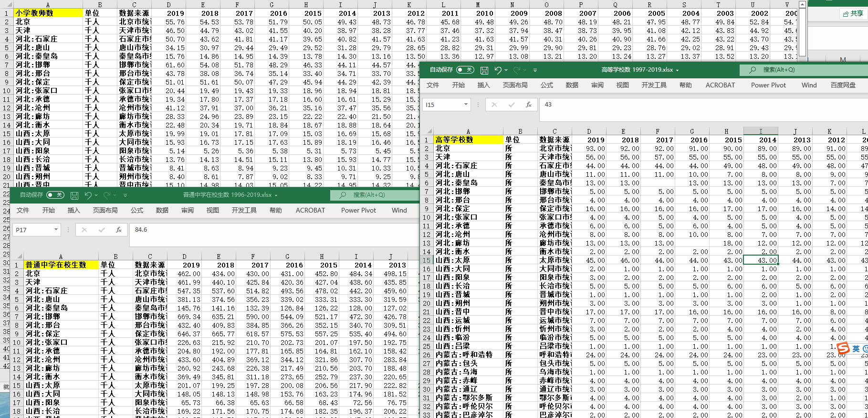Open undo history dropdown in 高等学校数 window

[506, 70]
